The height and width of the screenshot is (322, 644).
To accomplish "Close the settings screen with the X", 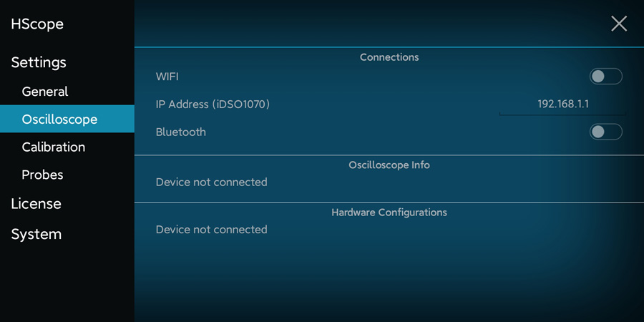I will coord(619,24).
